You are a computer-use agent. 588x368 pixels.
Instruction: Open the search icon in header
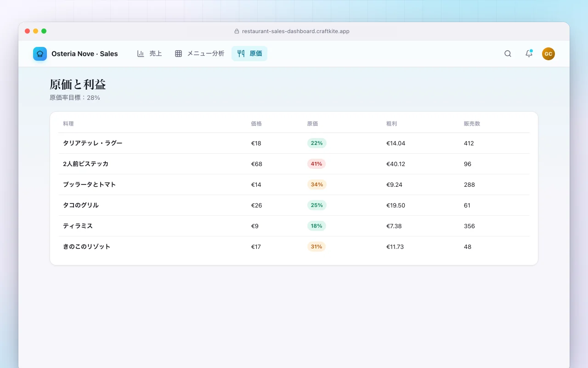pos(508,54)
